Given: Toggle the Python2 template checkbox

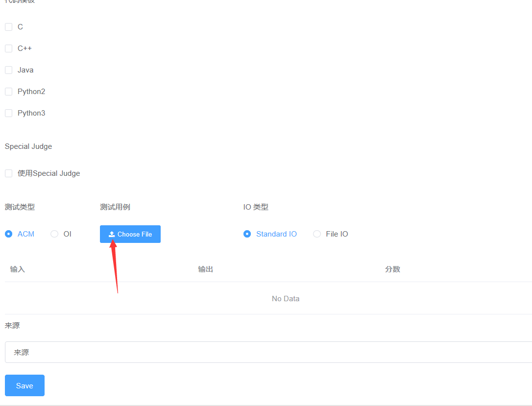Looking at the screenshot, I should click(8, 92).
